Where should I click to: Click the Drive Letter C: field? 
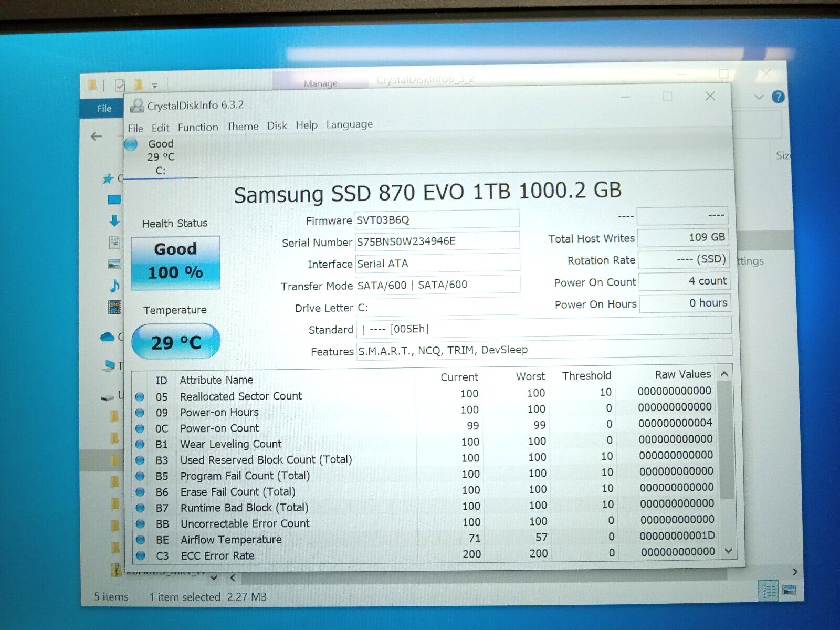pos(439,307)
